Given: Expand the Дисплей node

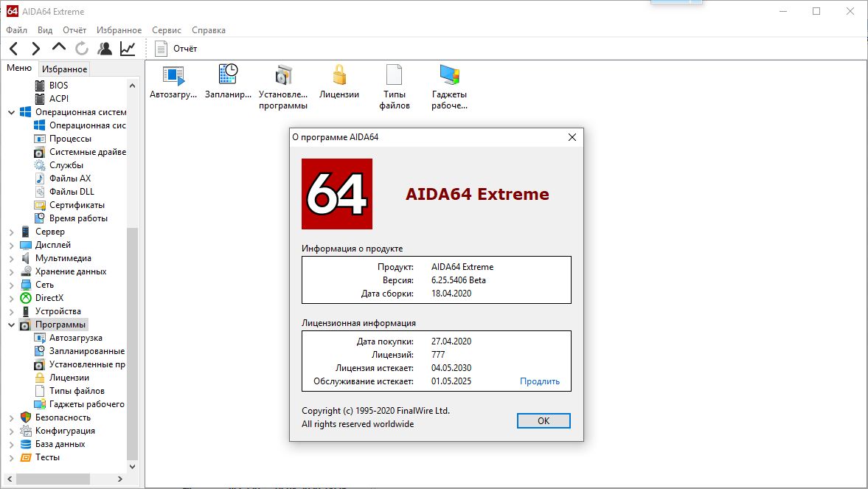Looking at the screenshot, I should 11,246.
